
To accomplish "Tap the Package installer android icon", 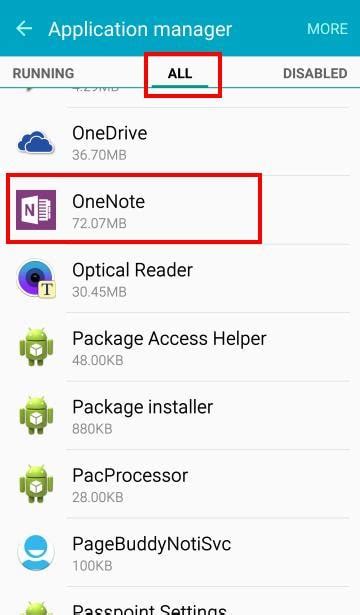I will (x=36, y=415).
